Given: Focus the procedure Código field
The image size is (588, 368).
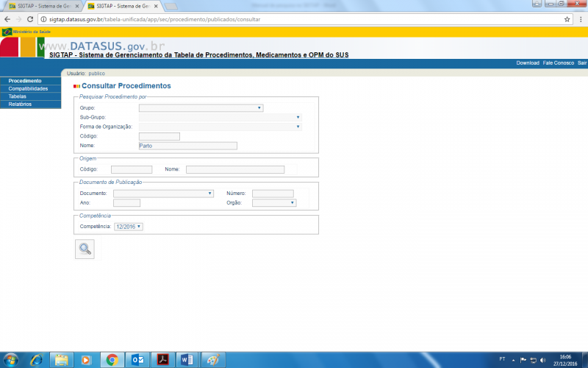Looking at the screenshot, I should pyautogui.click(x=159, y=136).
